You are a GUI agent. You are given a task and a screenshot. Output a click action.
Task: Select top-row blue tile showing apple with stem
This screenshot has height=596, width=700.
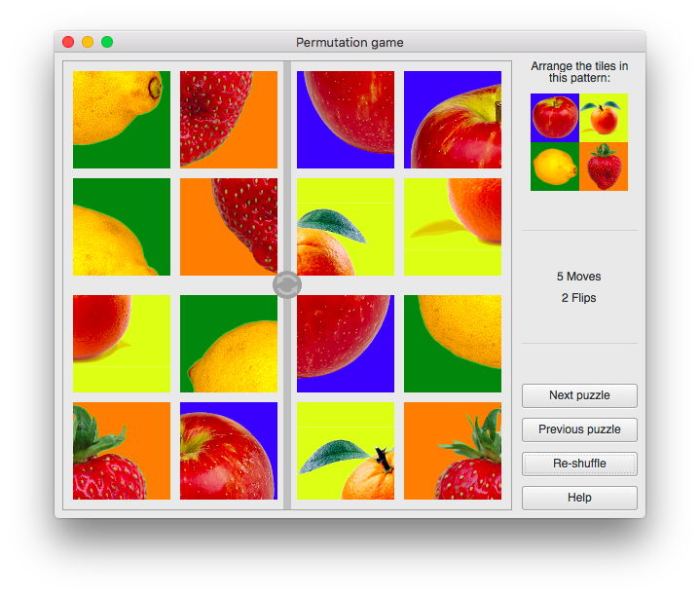pos(453,120)
